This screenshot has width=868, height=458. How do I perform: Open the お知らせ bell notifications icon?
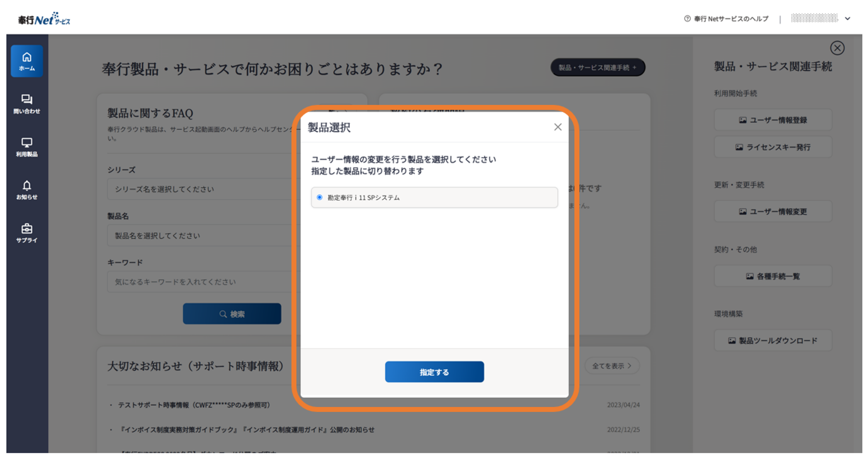click(27, 190)
